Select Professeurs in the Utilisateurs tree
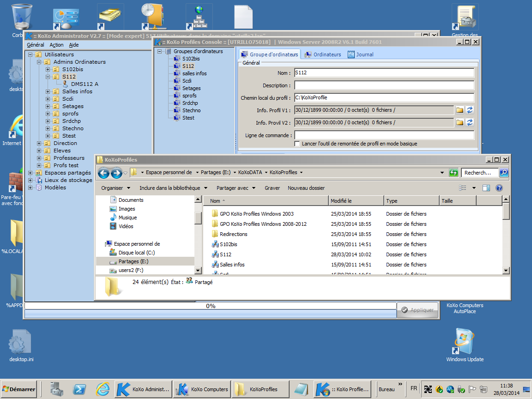 pos(69,158)
